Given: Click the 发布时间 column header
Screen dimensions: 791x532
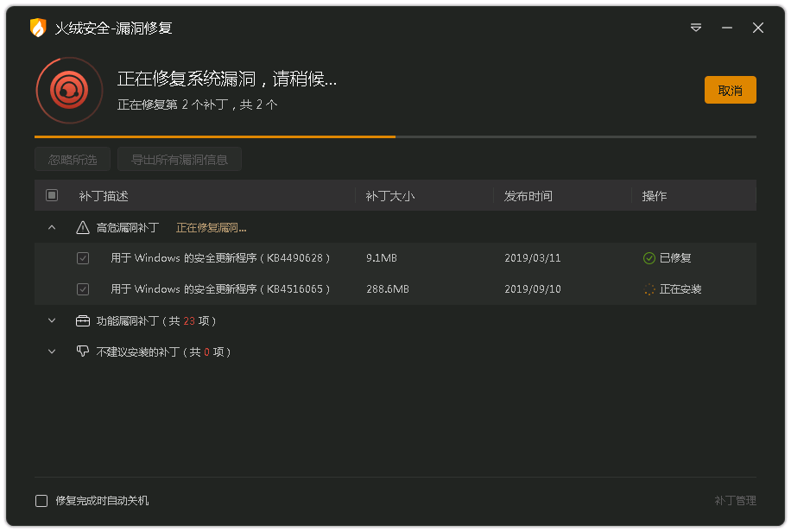Looking at the screenshot, I should click(x=528, y=196).
